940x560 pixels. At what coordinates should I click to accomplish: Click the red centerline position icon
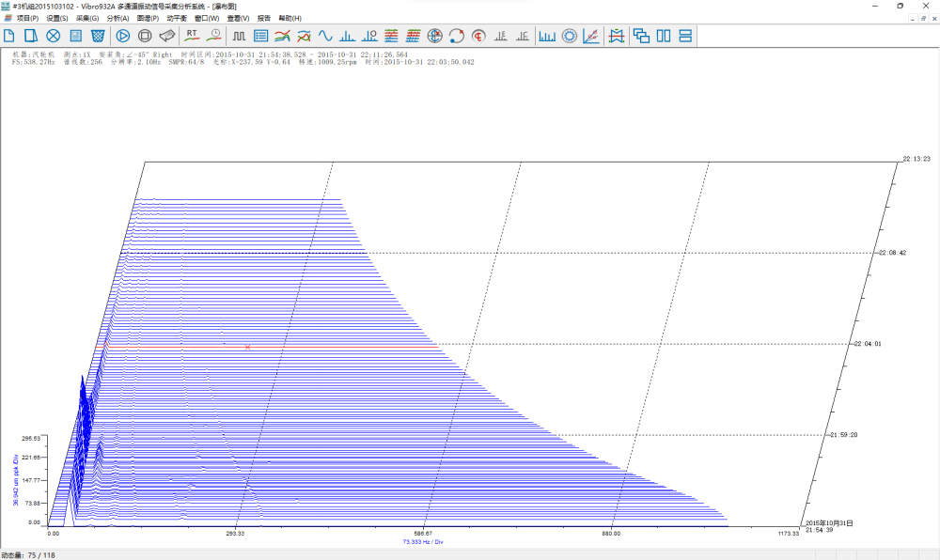point(478,36)
